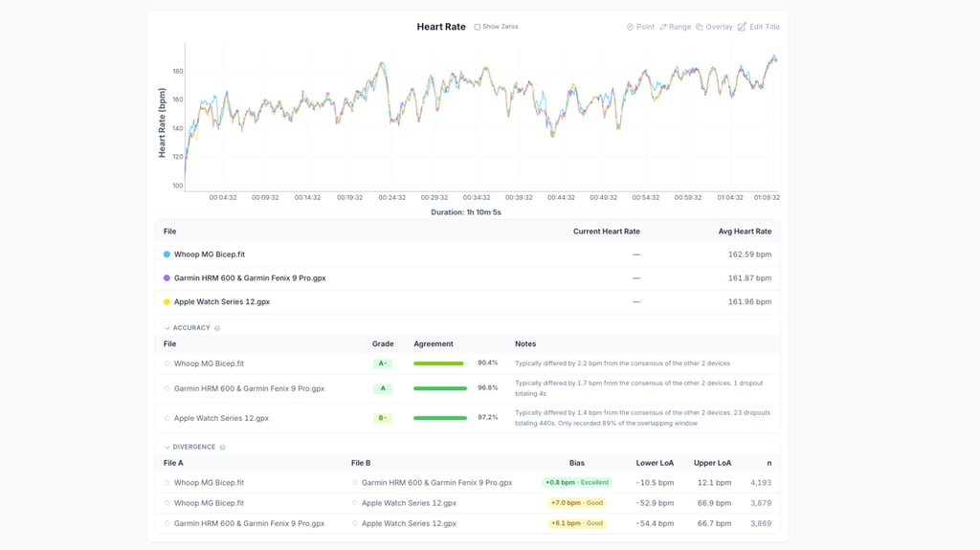Click the 96.8% agreement bar
This screenshot has width=980, height=550.
click(440, 388)
